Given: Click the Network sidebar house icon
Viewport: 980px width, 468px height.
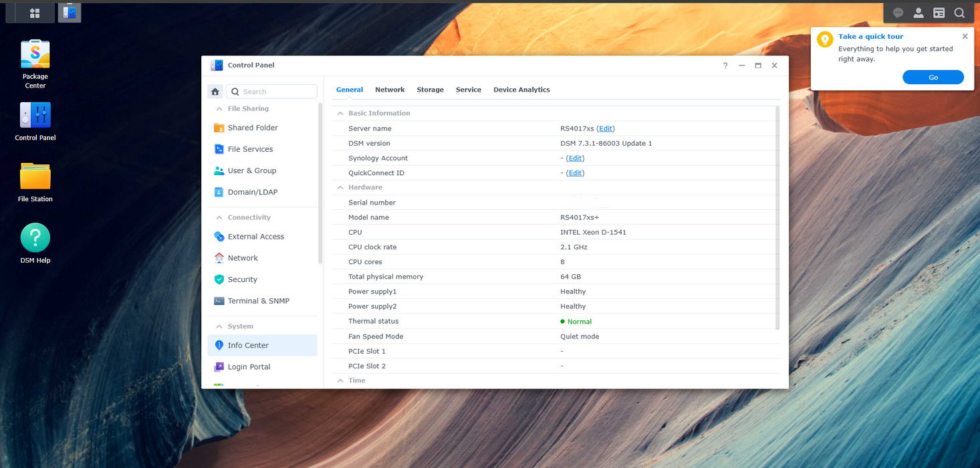Looking at the screenshot, I should click(x=219, y=258).
